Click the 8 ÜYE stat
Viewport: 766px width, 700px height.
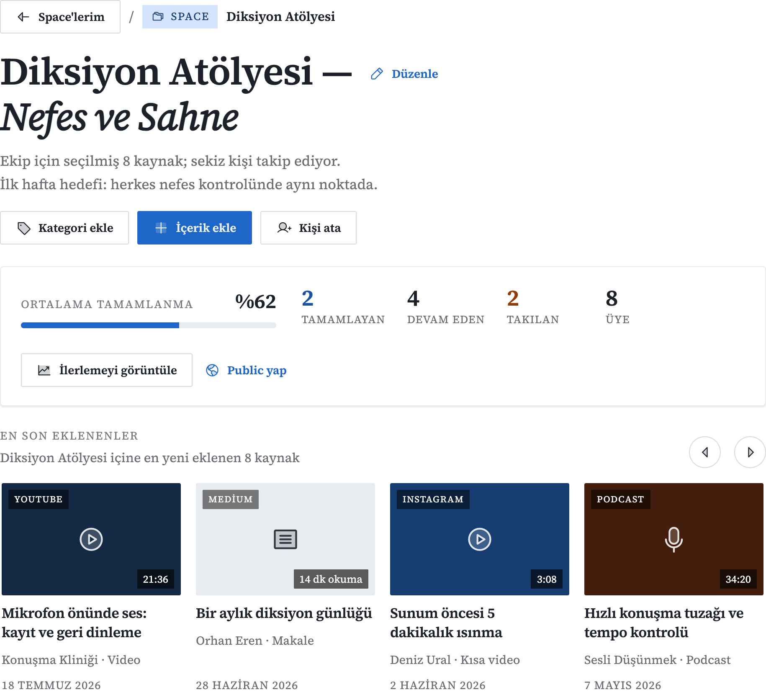click(618, 307)
